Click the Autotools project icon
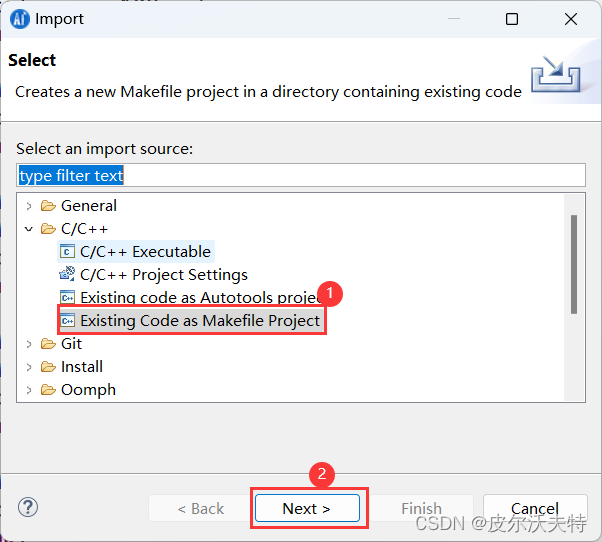The height and width of the screenshot is (542, 602). (x=67, y=298)
